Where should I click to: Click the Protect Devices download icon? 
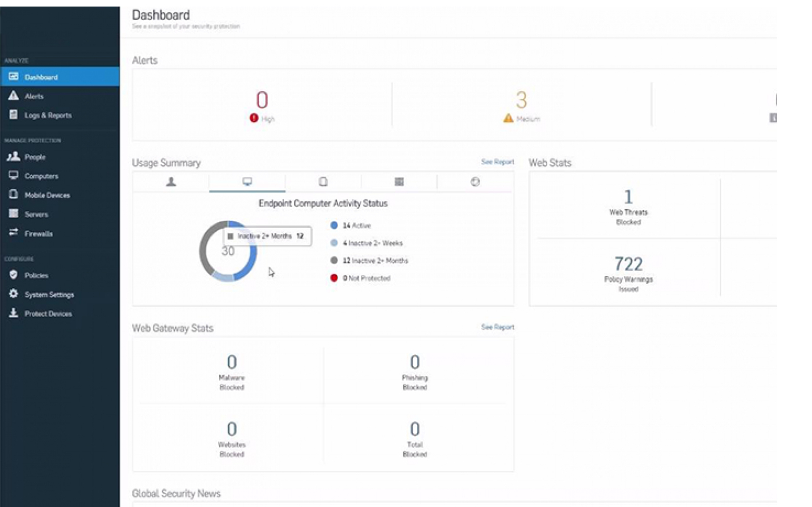click(x=14, y=313)
